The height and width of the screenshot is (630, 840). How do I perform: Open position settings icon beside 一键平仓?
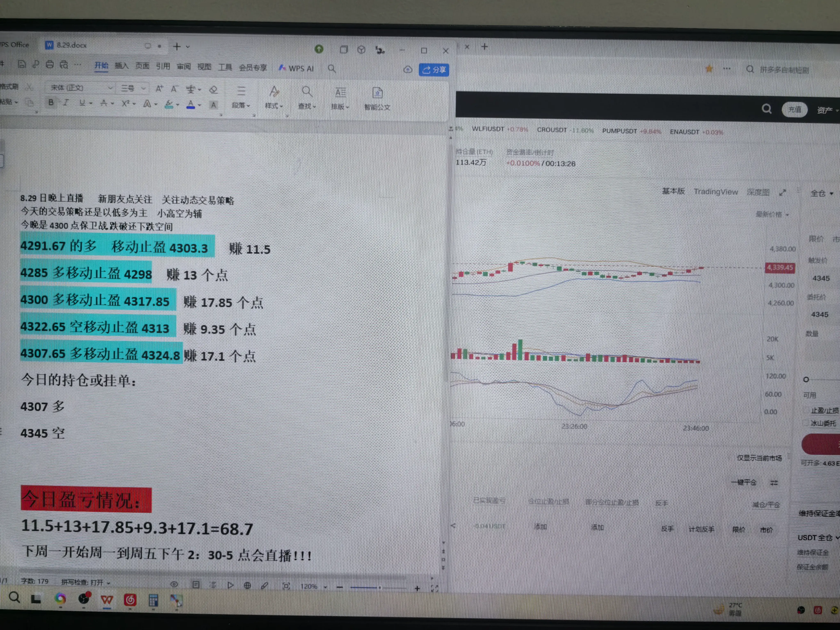click(x=774, y=483)
